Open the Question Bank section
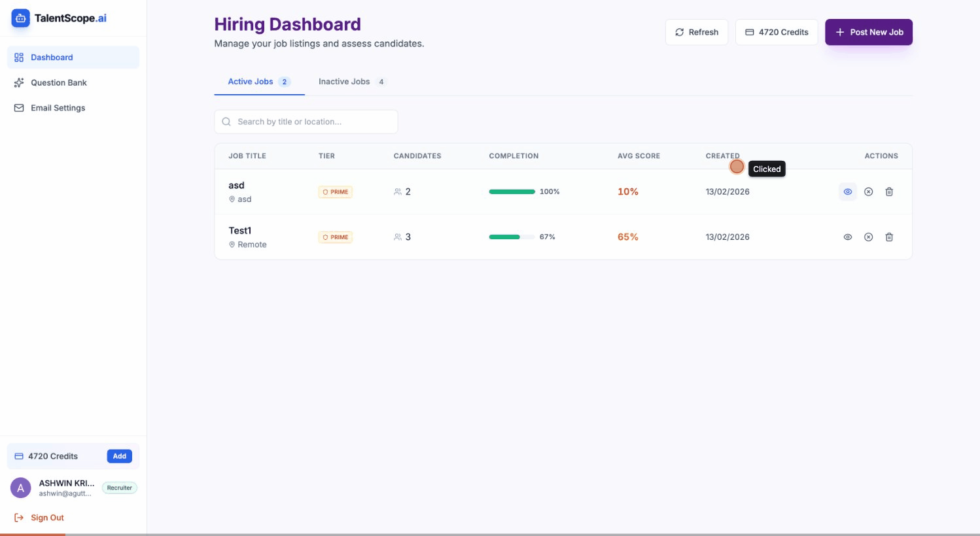980x536 pixels. pyautogui.click(x=58, y=82)
